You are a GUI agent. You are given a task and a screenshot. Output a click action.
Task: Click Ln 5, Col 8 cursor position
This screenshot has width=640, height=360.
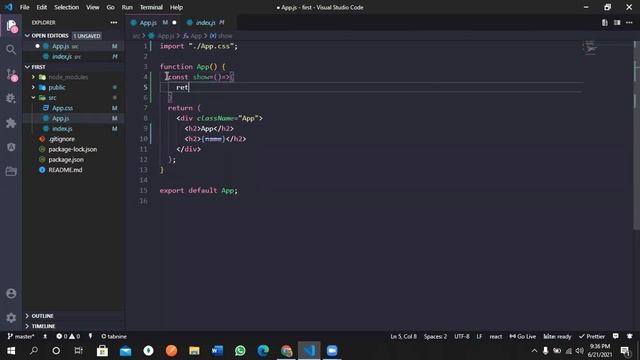point(403,336)
